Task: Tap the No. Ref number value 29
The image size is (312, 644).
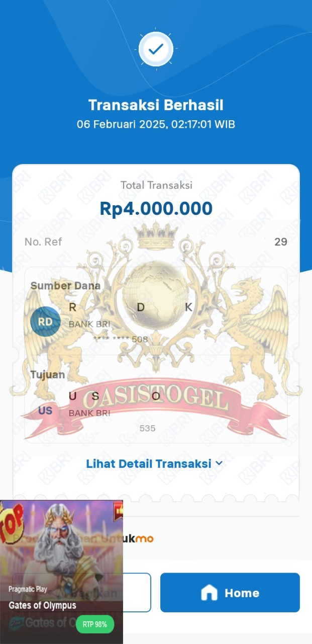Action: click(281, 242)
